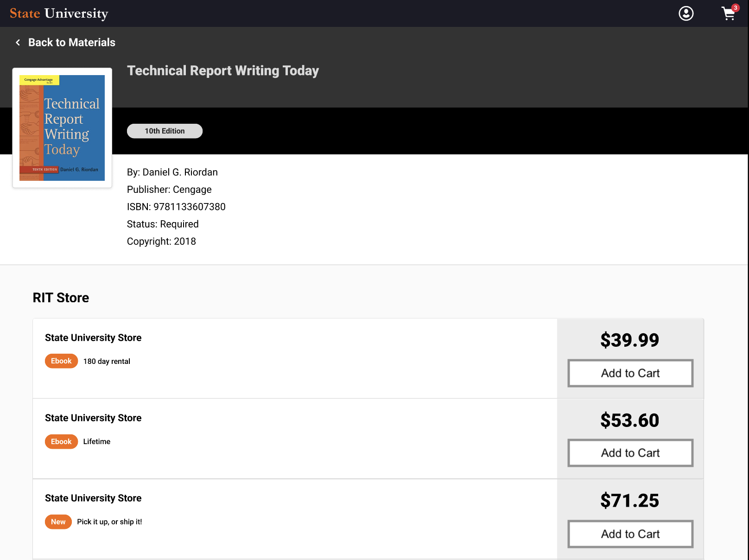The width and height of the screenshot is (749, 560).
Task: Click State University Store in the $71.25 row
Action: 93,498
